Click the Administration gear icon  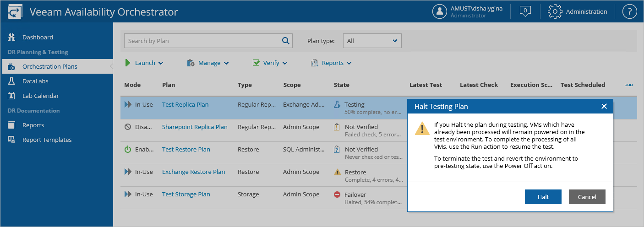tap(555, 11)
